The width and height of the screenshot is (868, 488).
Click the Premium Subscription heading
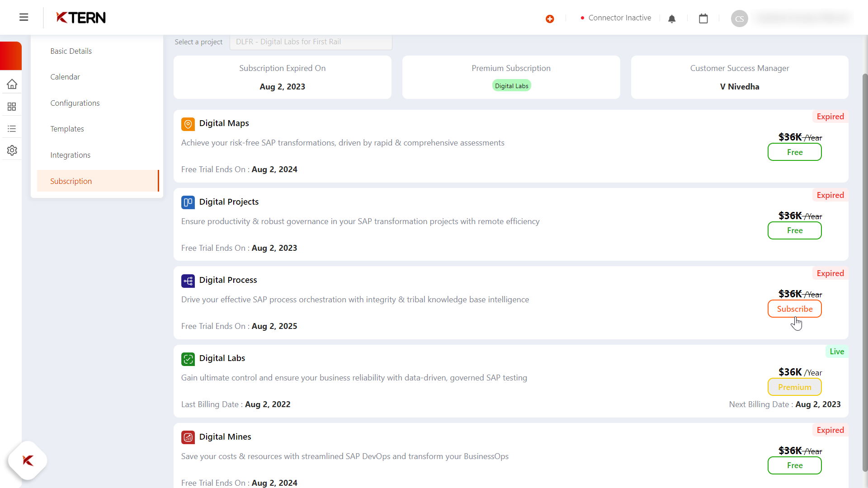(x=511, y=68)
